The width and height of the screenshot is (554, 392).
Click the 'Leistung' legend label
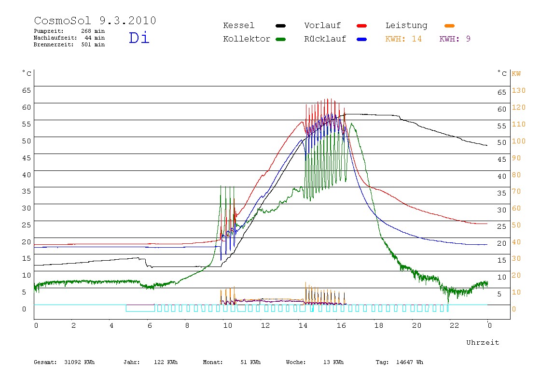click(406, 26)
